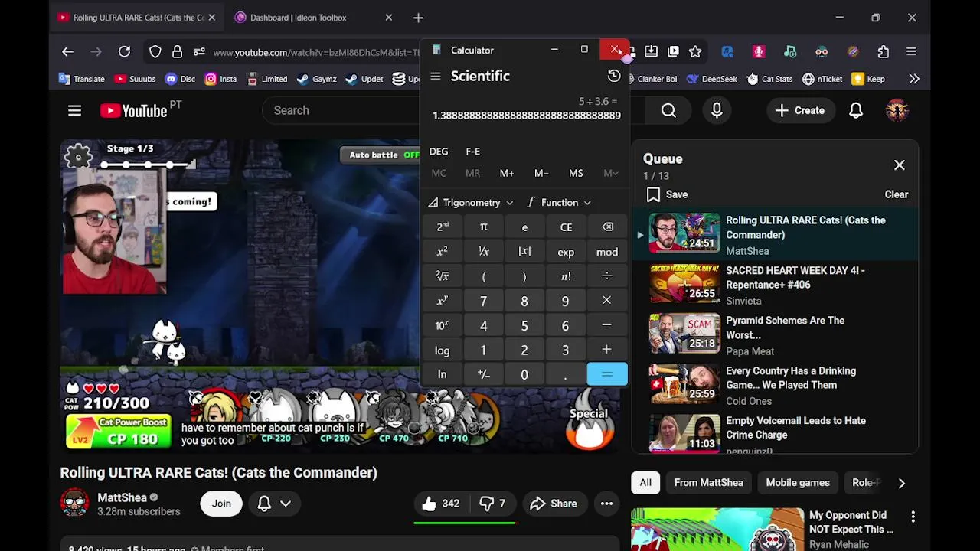Viewport: 980px width, 551px height.
Task: Open options for Ryan Mehalic video
Action: click(x=913, y=517)
